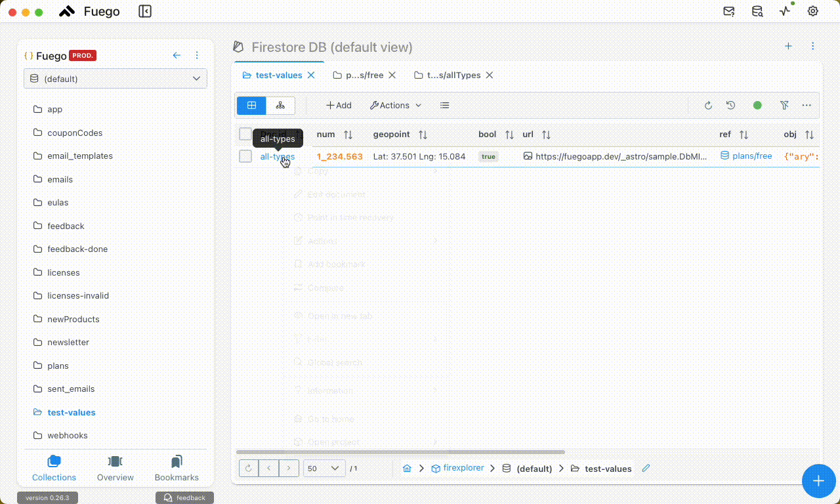Open the page size dropdown showing 50
840x504 pixels.
point(325,468)
